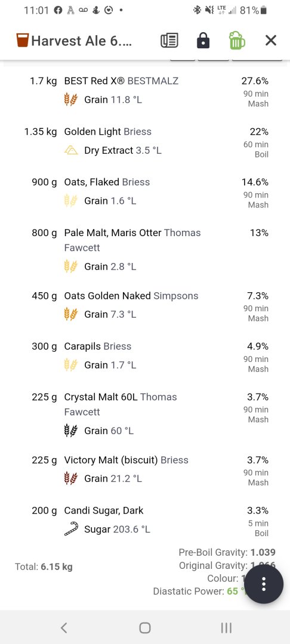
Task: Click the Candi Sugar candy cane icon
Action: [x=70, y=529]
